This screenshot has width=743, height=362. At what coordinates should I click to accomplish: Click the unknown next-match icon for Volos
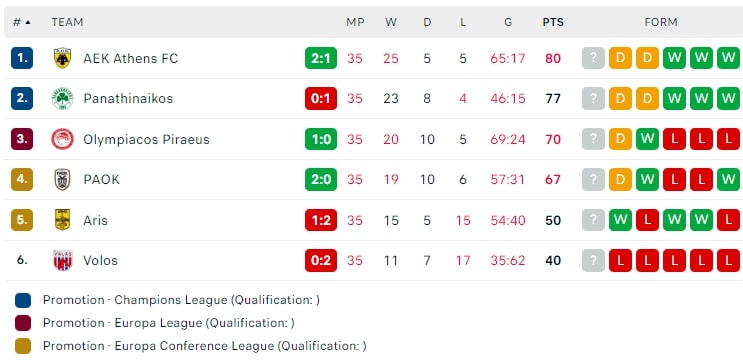point(593,260)
